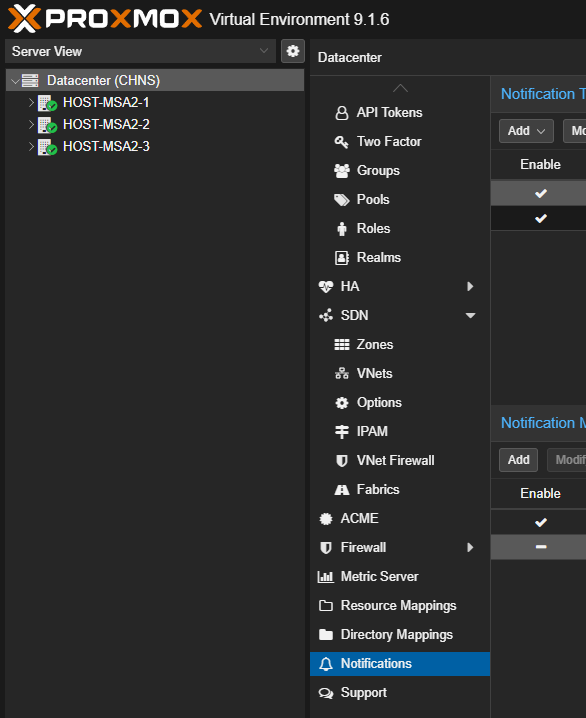This screenshot has width=586, height=718.
Task: Click the Firewall shield icon
Action: 326,548
